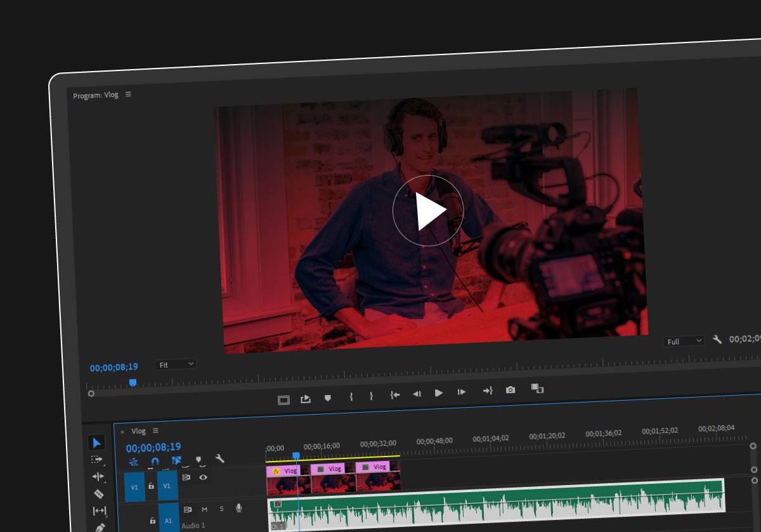Open Vlog timeline panel menu
761x532 pixels.
[x=155, y=431]
